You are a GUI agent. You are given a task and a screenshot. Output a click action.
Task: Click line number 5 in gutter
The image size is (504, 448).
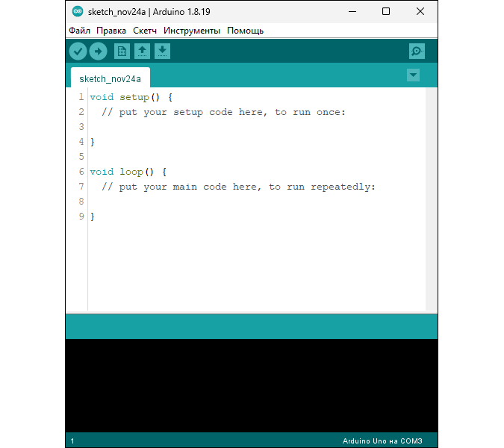pos(81,157)
